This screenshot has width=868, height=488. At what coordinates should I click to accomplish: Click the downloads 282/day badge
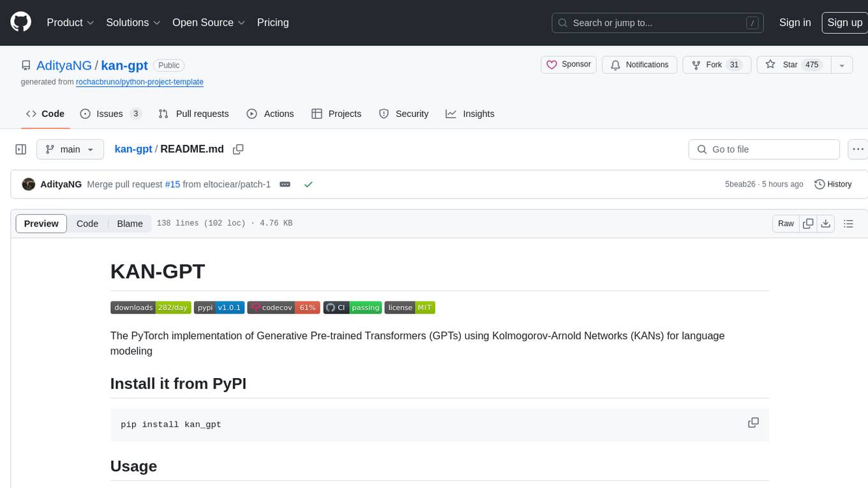point(151,307)
